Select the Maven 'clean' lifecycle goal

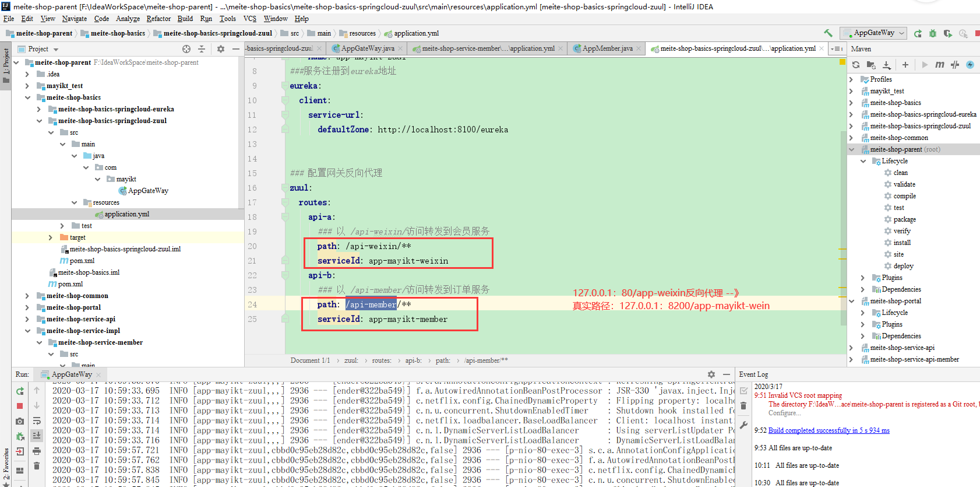tap(900, 173)
